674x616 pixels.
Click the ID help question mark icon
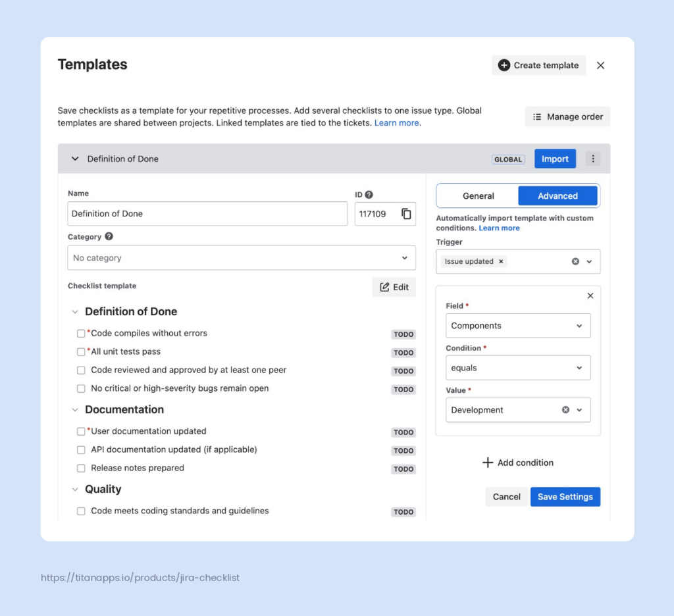(x=369, y=195)
